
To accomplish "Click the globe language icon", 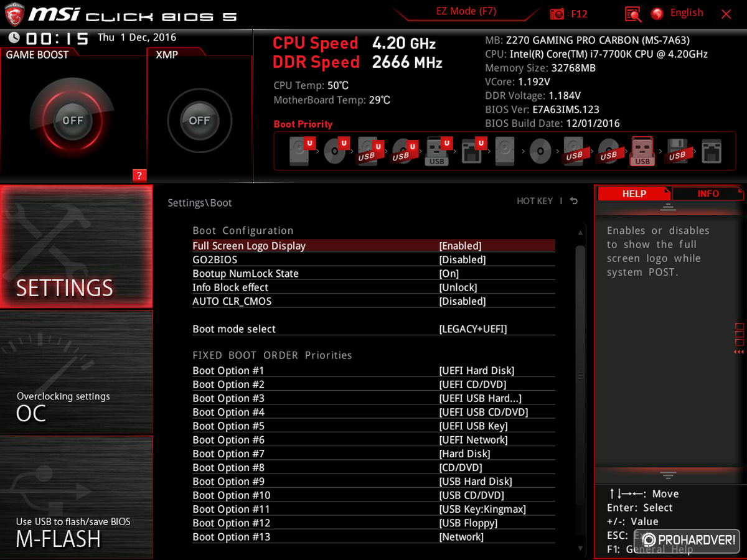I will (657, 14).
